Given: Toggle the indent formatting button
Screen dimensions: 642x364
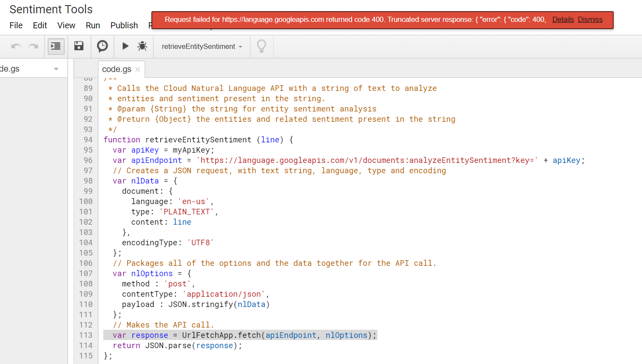Looking at the screenshot, I should 56,46.
